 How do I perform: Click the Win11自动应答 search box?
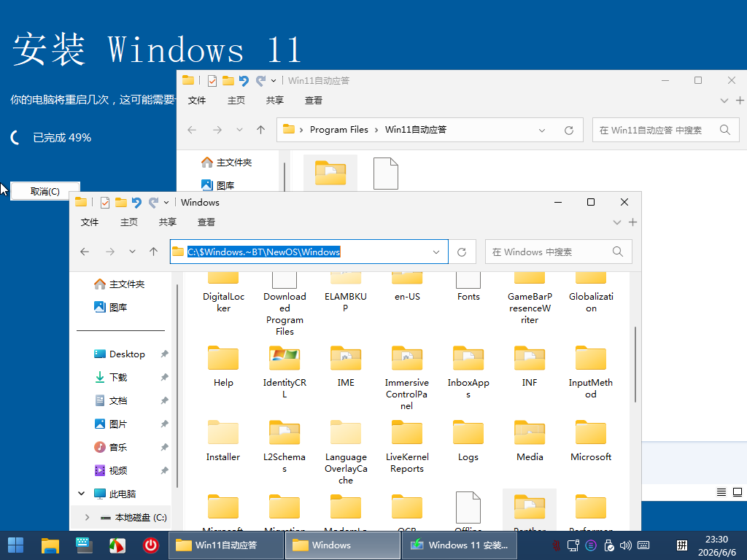665,130
